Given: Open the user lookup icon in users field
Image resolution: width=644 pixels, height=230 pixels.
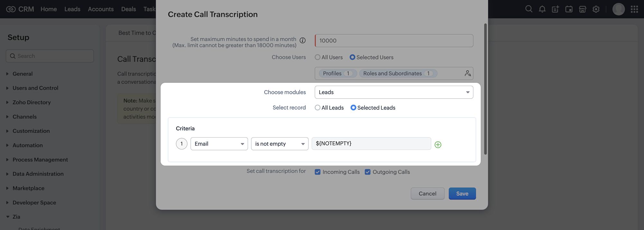Looking at the screenshot, I should tap(468, 73).
